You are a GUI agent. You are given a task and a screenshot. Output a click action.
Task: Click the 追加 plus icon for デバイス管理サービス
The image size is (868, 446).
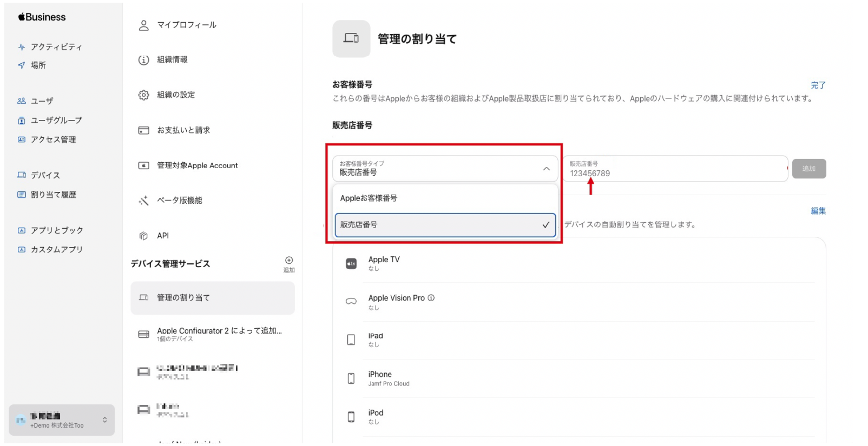(289, 261)
